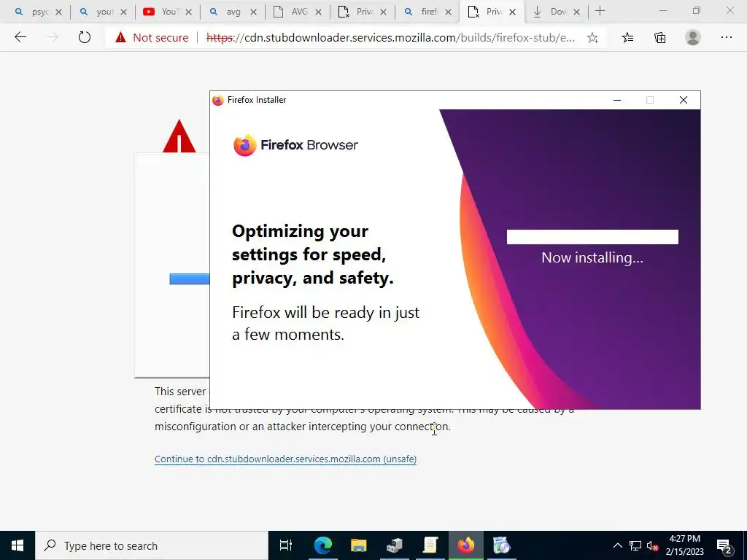Add this page to favorites star
The height and width of the screenshot is (560, 747).
point(592,38)
